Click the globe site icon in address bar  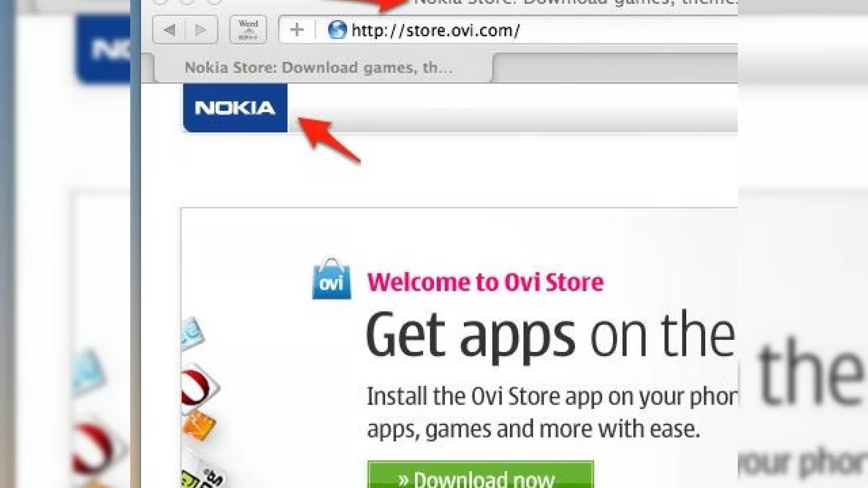coord(337,30)
